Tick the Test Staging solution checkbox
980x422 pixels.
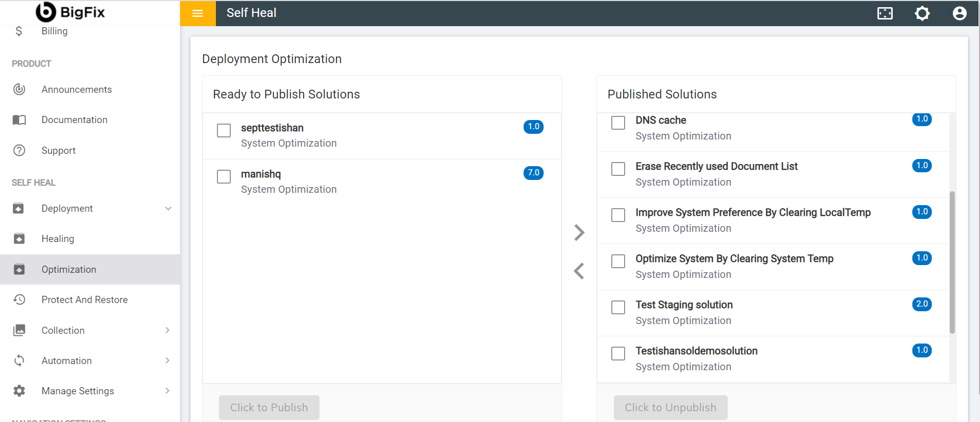[618, 307]
